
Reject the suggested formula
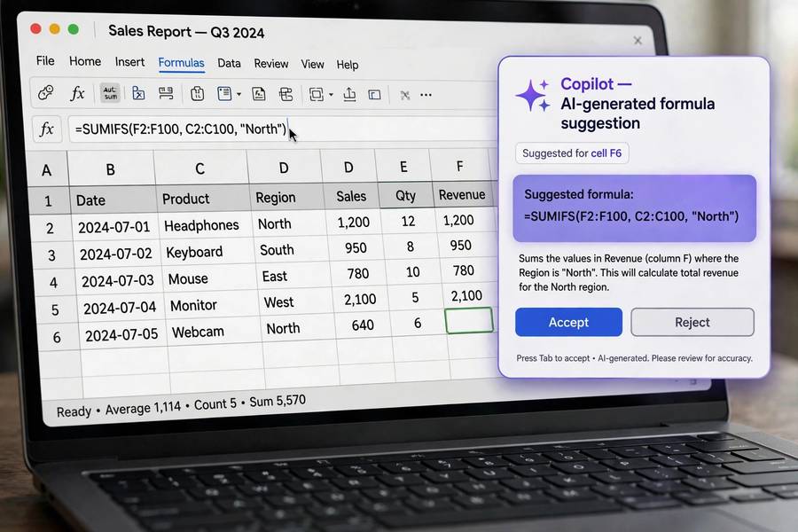tap(692, 322)
